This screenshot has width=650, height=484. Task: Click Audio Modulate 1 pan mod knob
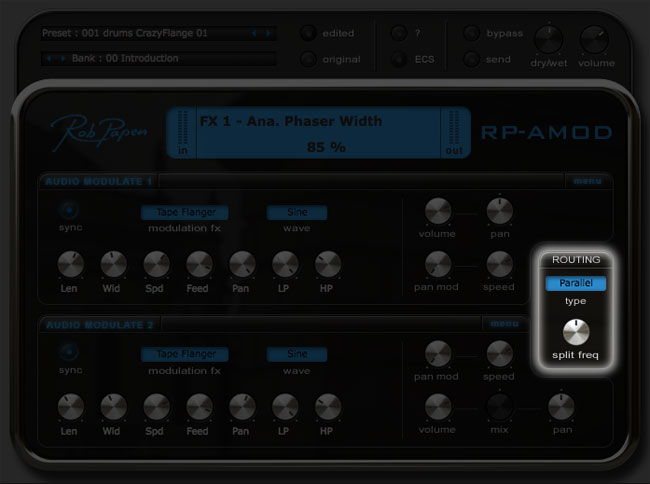click(x=438, y=264)
